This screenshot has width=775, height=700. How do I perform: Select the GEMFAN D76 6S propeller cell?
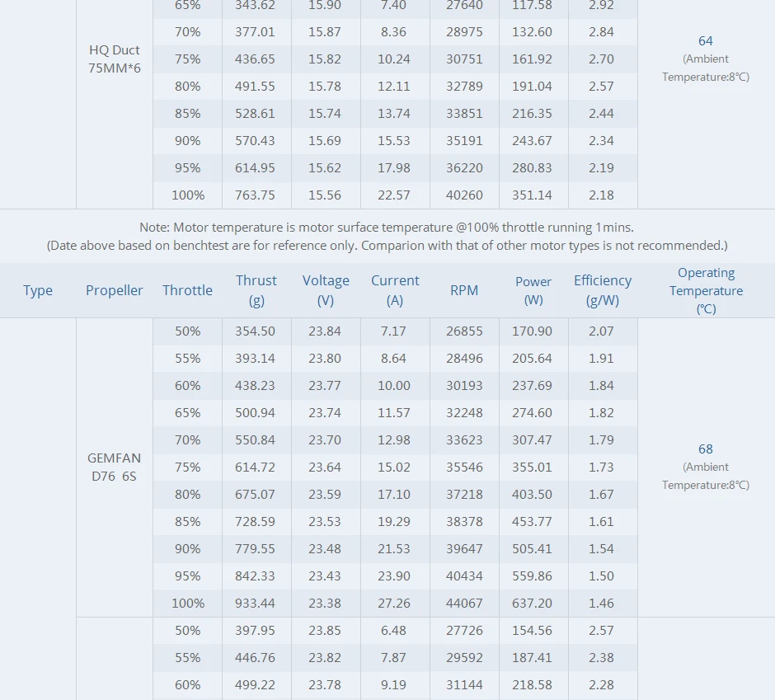click(x=114, y=467)
